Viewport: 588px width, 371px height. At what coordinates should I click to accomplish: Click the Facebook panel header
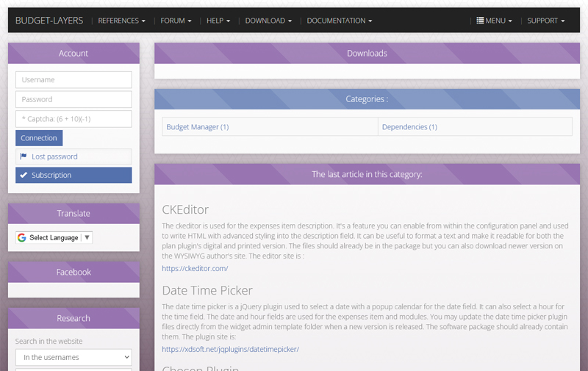pyautogui.click(x=73, y=272)
